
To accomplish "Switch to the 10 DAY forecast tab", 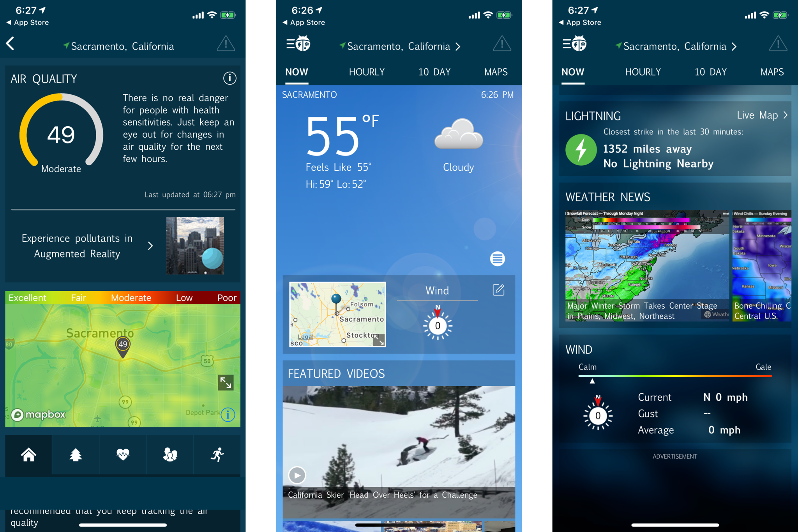I will [434, 72].
